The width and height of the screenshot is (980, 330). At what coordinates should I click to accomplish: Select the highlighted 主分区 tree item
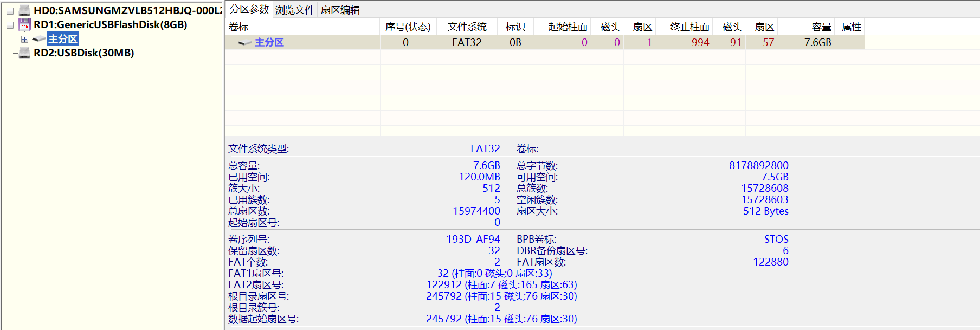[x=63, y=39]
